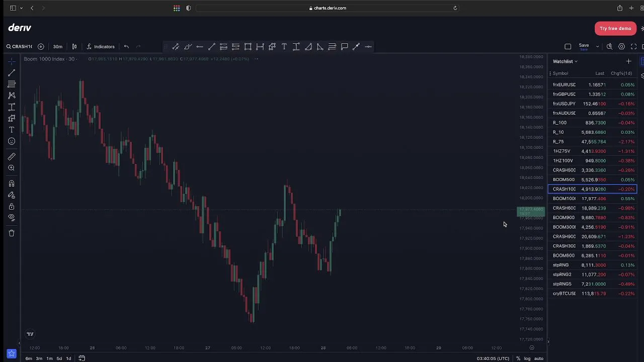Open chart settings gear icon

coord(621,47)
